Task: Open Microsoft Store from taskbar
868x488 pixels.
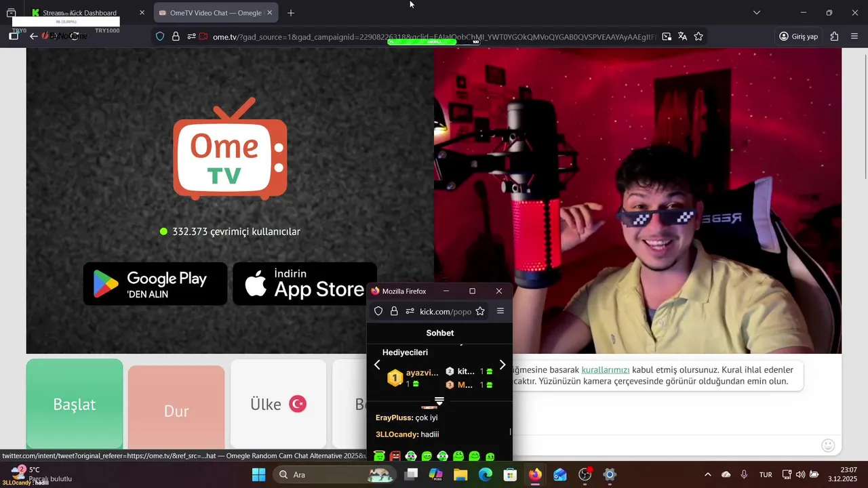Action: click(510, 474)
